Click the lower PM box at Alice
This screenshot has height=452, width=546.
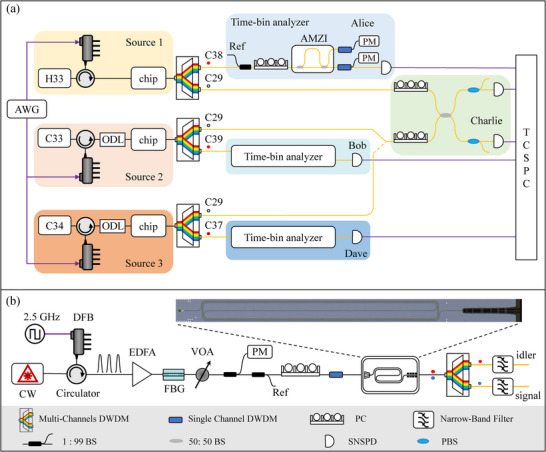(369, 58)
